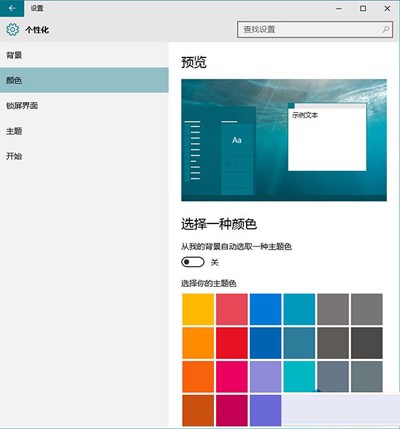Image resolution: width=400 pixels, height=429 pixels.
Task: Pick the lavender purple swatch
Action: click(265, 376)
